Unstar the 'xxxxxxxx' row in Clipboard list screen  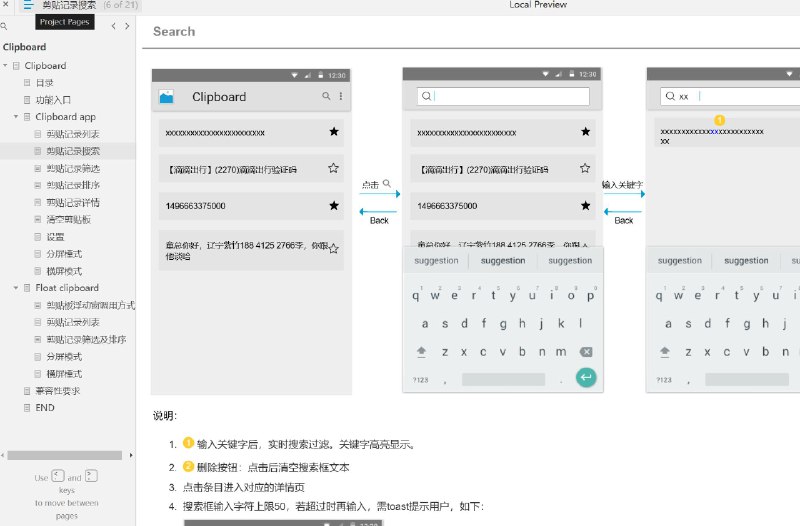334,132
